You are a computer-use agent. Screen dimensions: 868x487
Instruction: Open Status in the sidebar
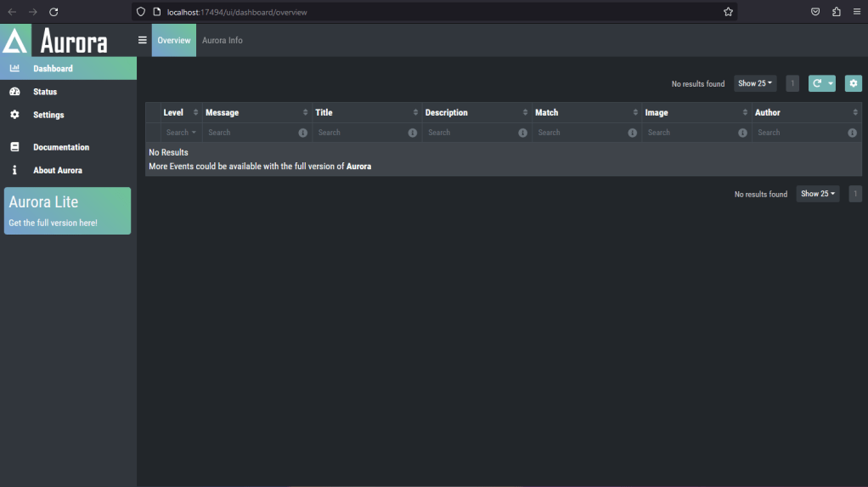[45, 92]
